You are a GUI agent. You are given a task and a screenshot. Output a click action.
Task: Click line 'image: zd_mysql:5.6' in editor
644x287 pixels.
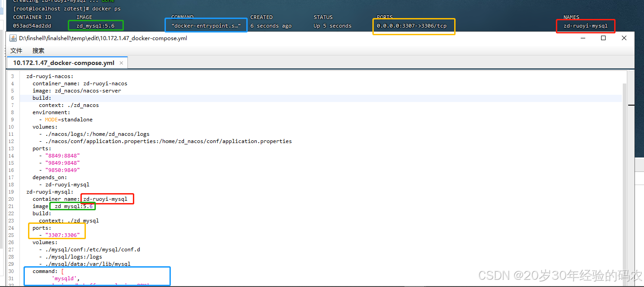coord(62,206)
